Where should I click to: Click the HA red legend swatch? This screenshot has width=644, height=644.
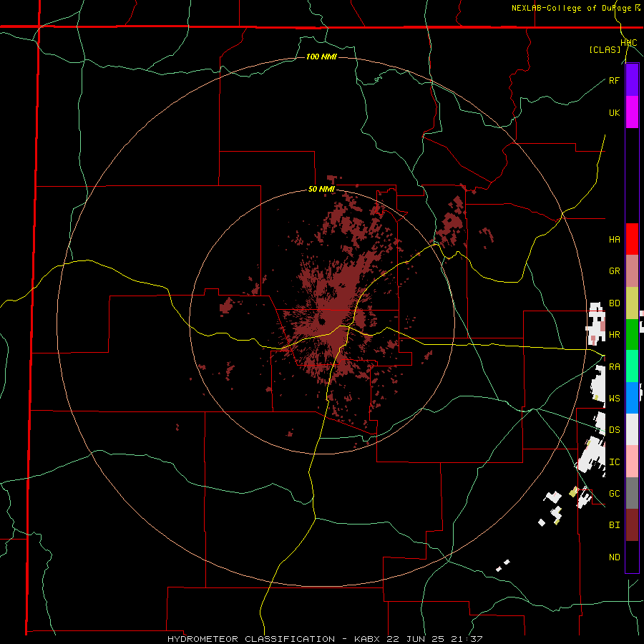(x=632, y=239)
